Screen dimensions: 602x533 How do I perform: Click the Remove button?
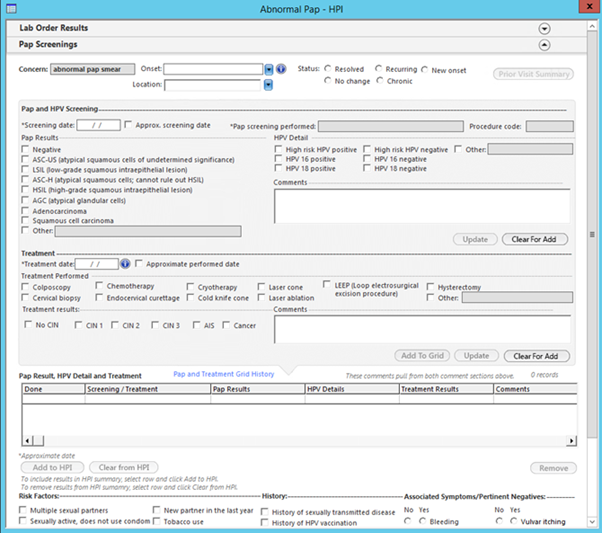pos(553,468)
